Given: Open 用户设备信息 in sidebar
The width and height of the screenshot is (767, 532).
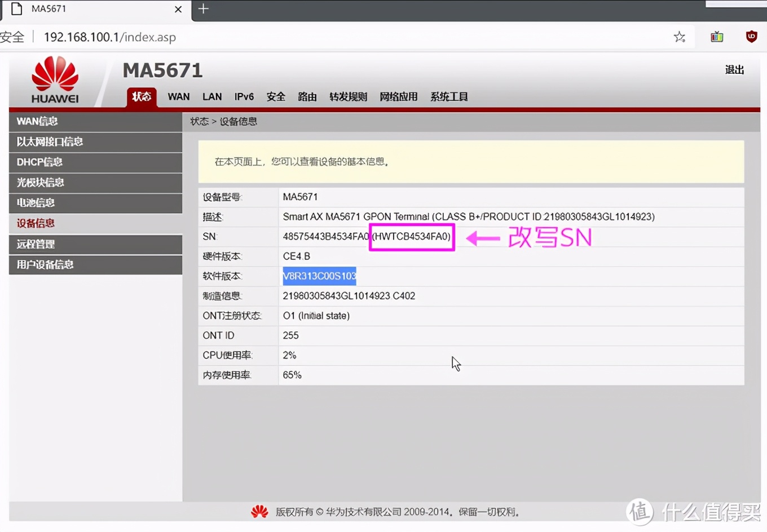Looking at the screenshot, I should 95,264.
